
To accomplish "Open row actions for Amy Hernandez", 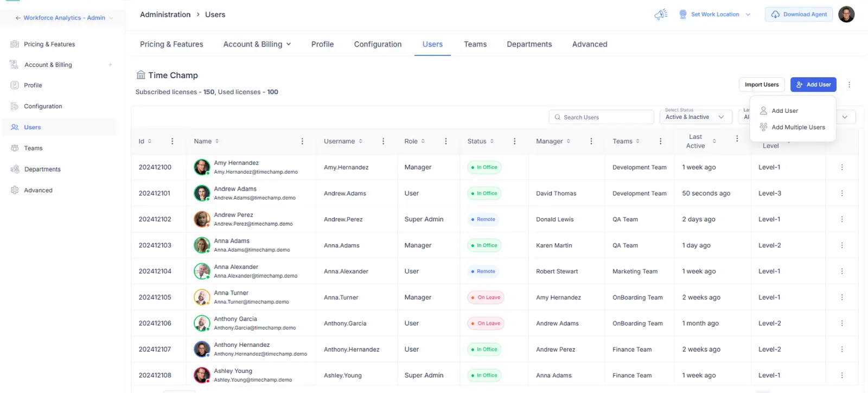I will 841,167.
